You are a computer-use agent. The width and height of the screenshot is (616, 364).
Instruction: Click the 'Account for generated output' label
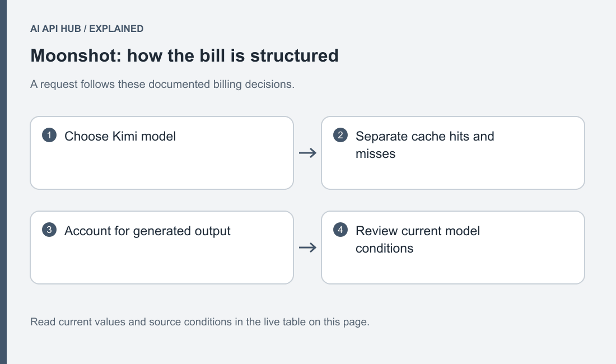coord(147,231)
